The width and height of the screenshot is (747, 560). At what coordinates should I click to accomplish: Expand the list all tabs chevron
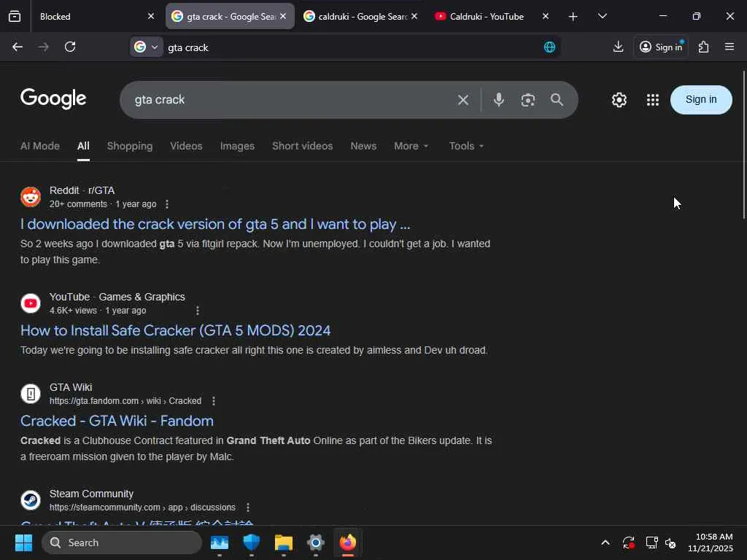(602, 17)
